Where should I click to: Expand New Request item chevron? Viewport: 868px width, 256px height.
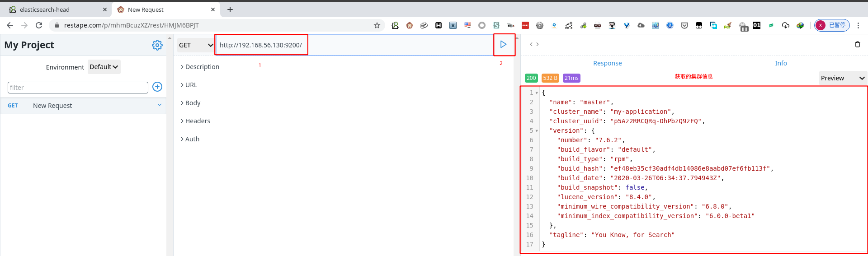coord(160,105)
